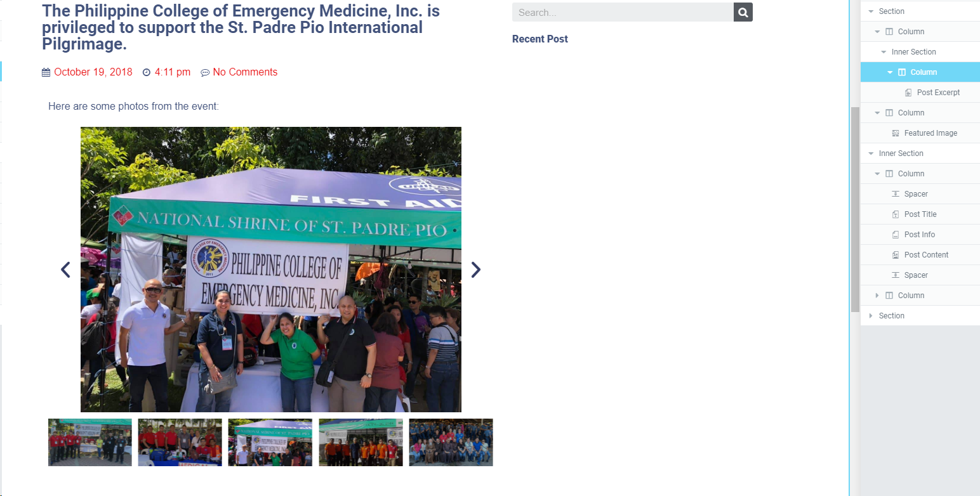Image resolution: width=980 pixels, height=496 pixels.
Task: Select Post Excerpt in the navigator
Action: click(920, 93)
